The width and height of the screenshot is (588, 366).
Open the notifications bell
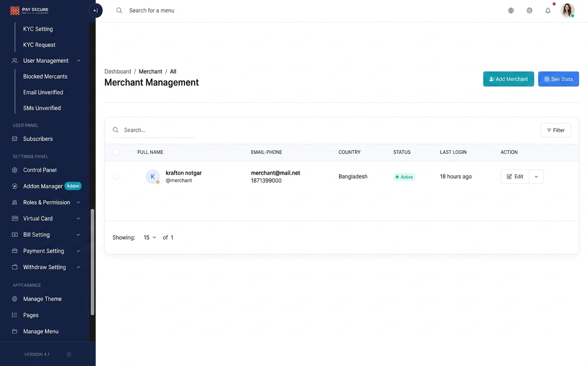548,10
